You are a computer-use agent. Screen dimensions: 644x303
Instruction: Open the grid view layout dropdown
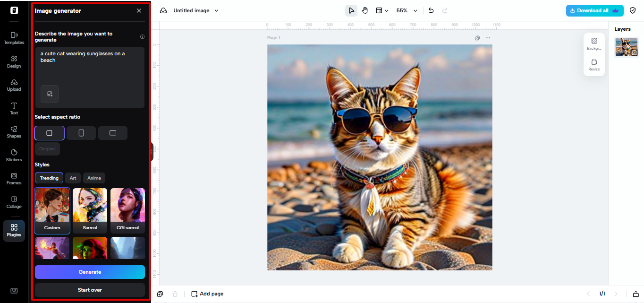pyautogui.click(x=382, y=10)
